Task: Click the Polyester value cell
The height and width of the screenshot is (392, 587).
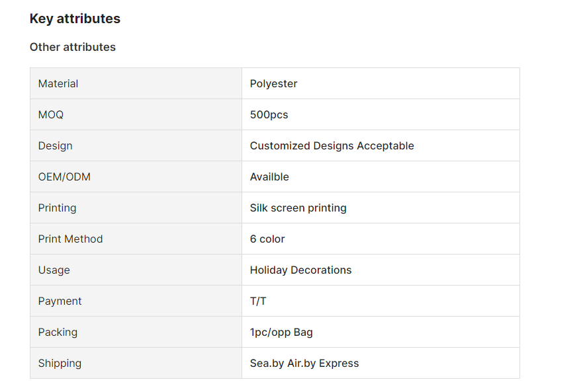Action: point(381,83)
